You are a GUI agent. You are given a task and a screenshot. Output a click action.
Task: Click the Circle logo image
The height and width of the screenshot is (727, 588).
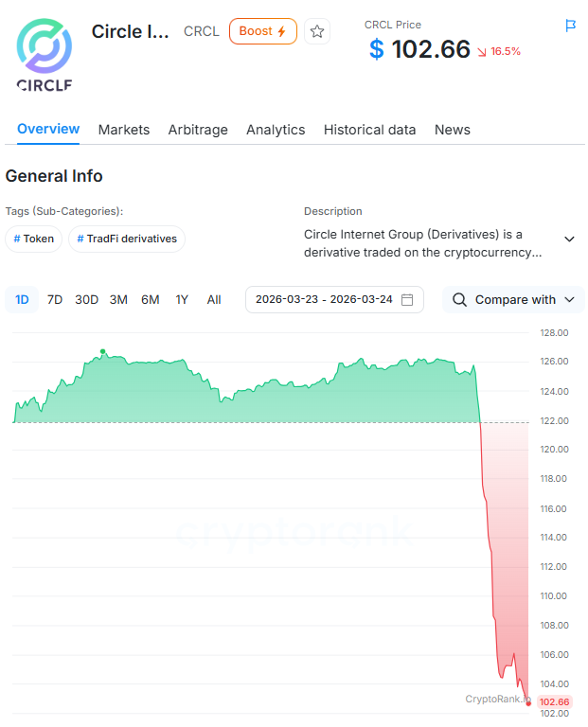click(x=45, y=55)
